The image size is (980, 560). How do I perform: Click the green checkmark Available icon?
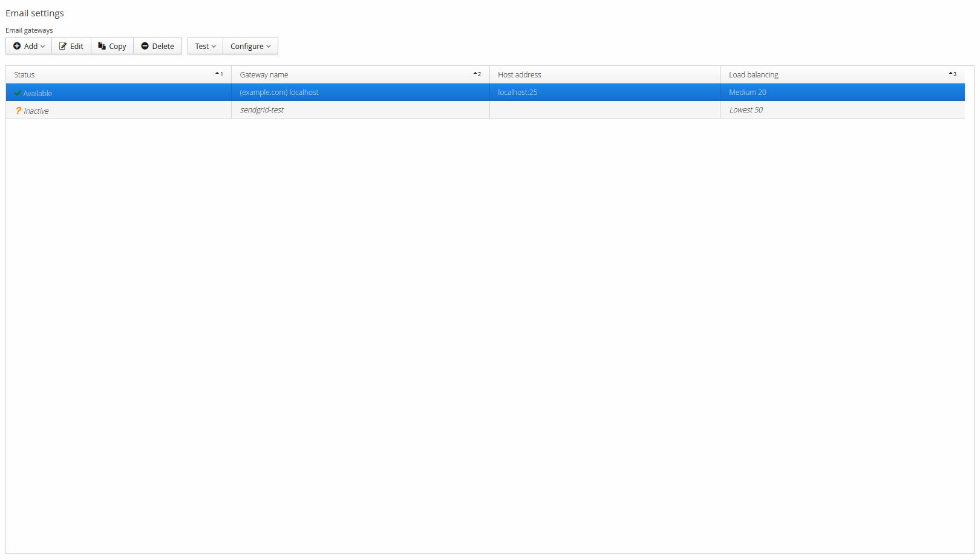tap(18, 93)
